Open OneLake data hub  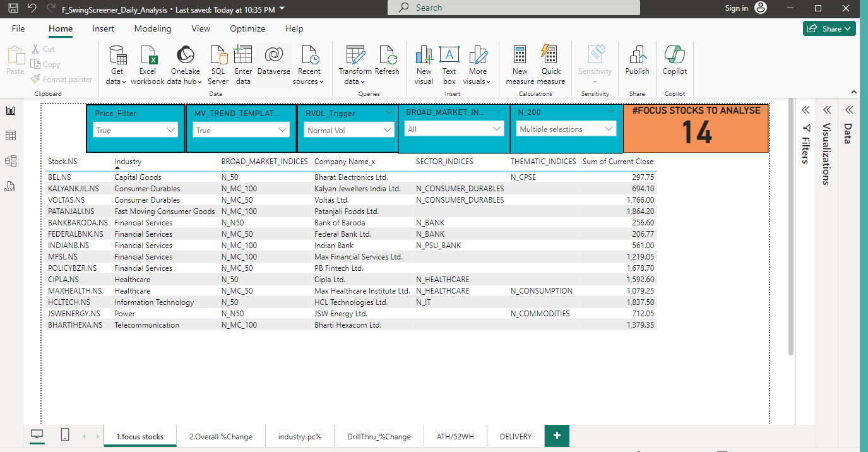185,66
